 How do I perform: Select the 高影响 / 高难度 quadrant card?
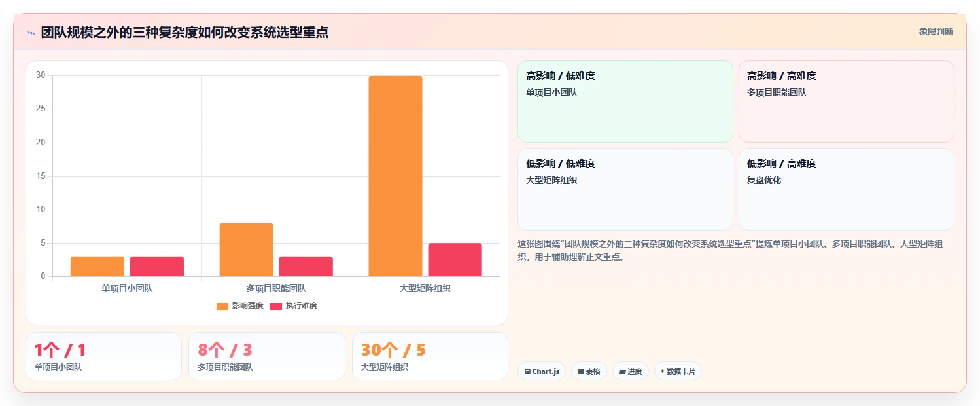tap(846, 101)
